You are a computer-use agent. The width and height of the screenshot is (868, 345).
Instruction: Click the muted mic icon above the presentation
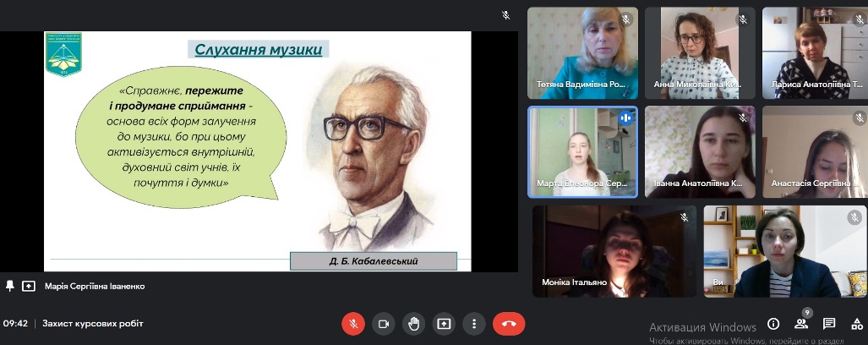click(506, 15)
